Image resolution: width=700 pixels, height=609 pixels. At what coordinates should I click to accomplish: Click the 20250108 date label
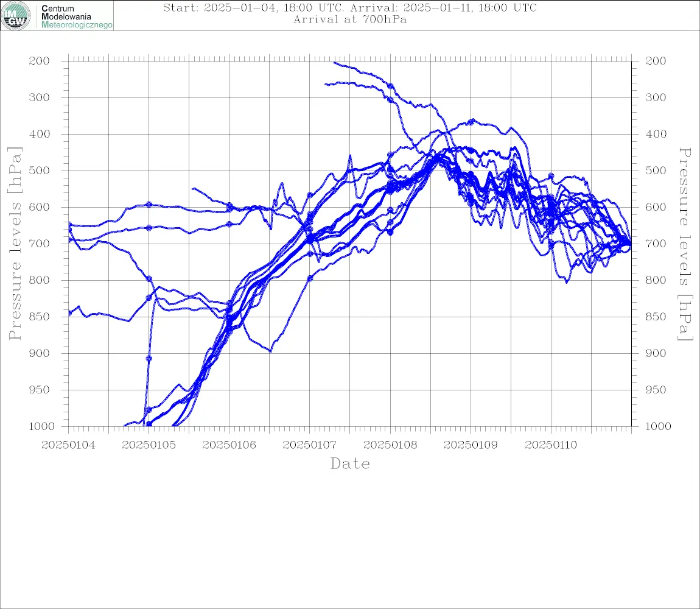point(390,445)
